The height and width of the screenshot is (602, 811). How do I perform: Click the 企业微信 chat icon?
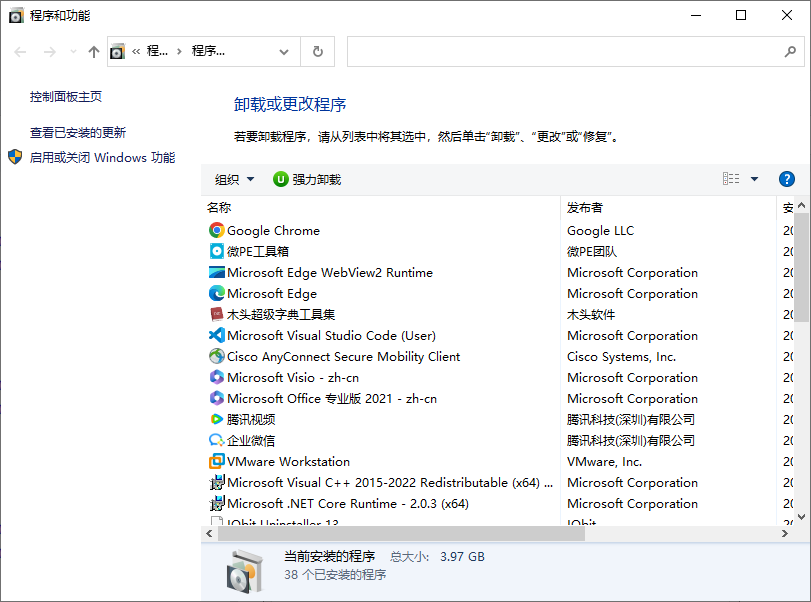pyautogui.click(x=217, y=440)
